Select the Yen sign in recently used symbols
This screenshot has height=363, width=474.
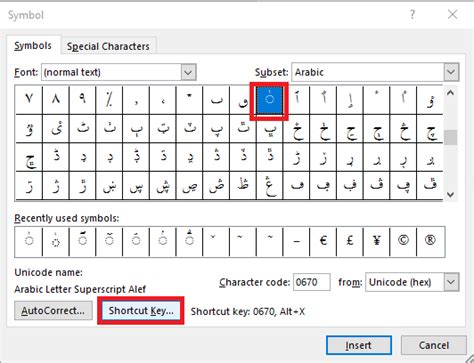pyautogui.click(x=377, y=242)
